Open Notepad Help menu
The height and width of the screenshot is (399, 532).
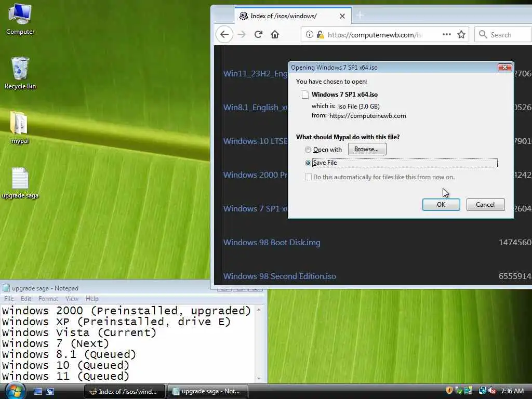coord(92,299)
